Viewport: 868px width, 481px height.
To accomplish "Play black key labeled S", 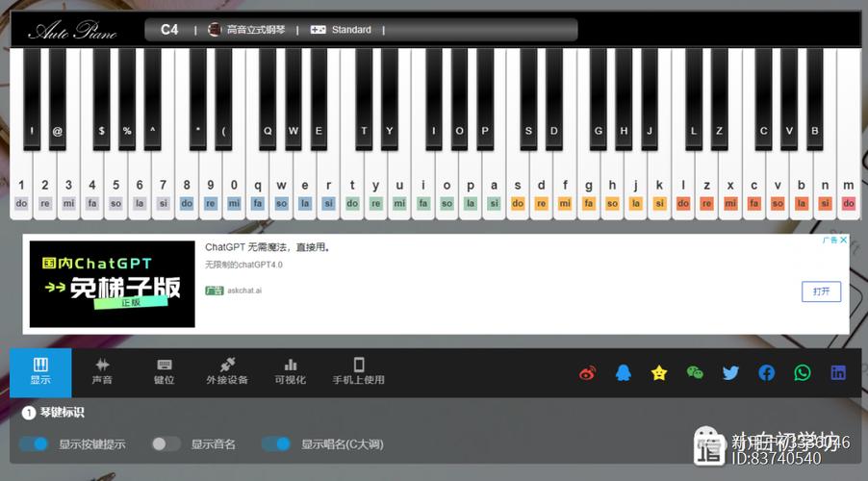I will tap(528, 100).
